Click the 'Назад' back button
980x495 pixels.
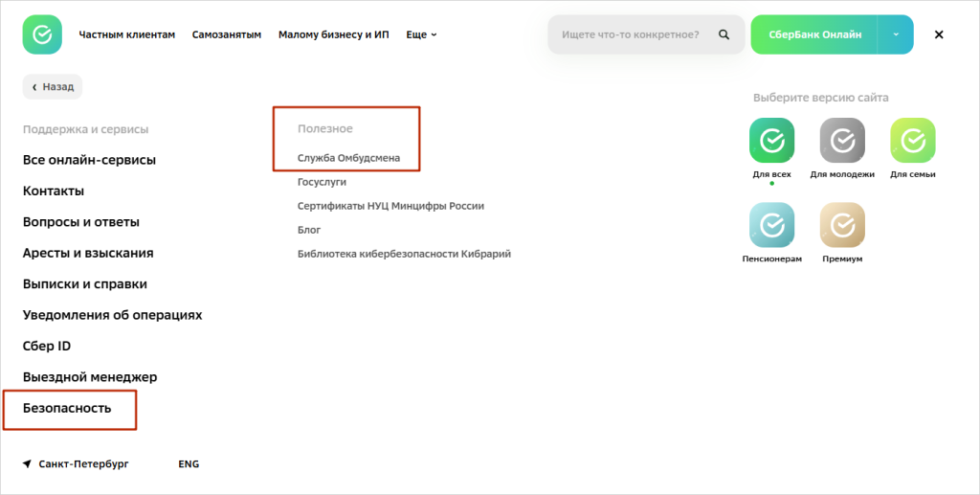(x=53, y=87)
